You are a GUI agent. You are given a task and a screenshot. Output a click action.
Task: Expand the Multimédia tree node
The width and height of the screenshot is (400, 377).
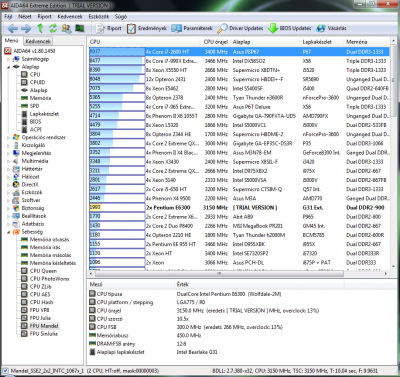click(9, 161)
